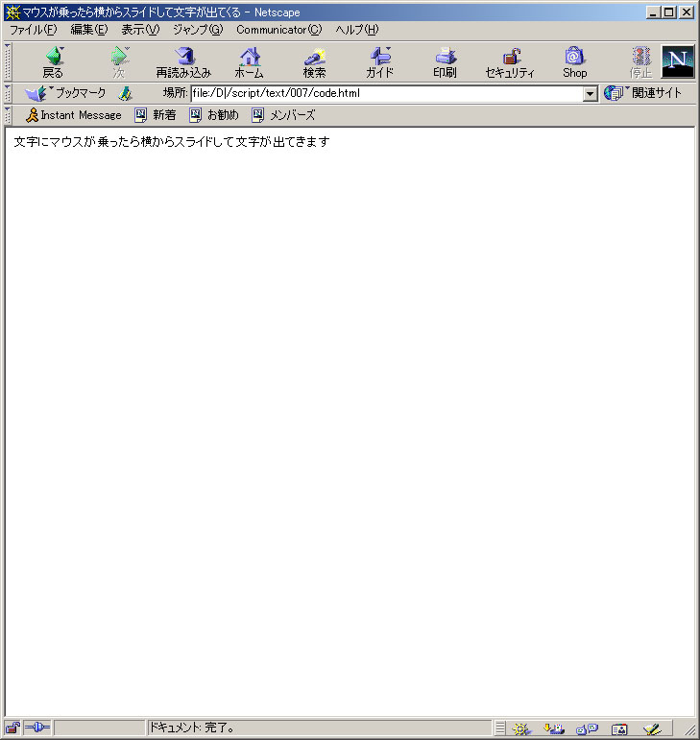Click the Back (戻る) toolbar button

(53, 61)
